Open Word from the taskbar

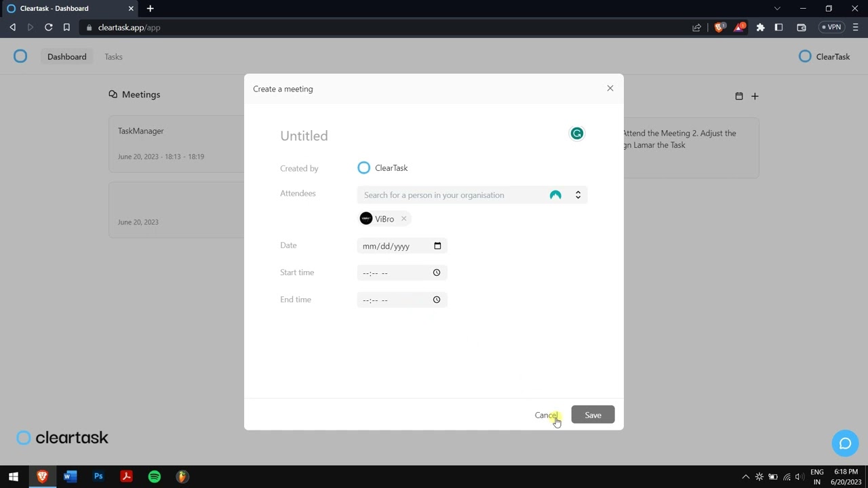click(x=70, y=476)
